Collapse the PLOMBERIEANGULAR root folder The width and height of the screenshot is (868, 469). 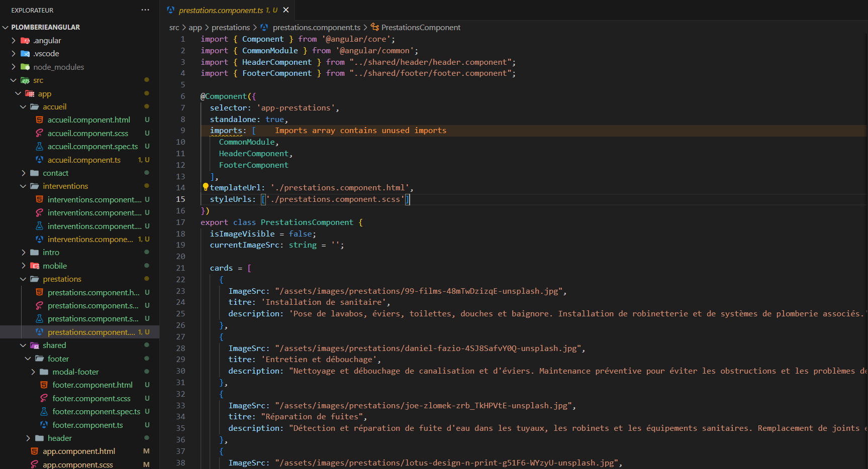tap(6, 27)
